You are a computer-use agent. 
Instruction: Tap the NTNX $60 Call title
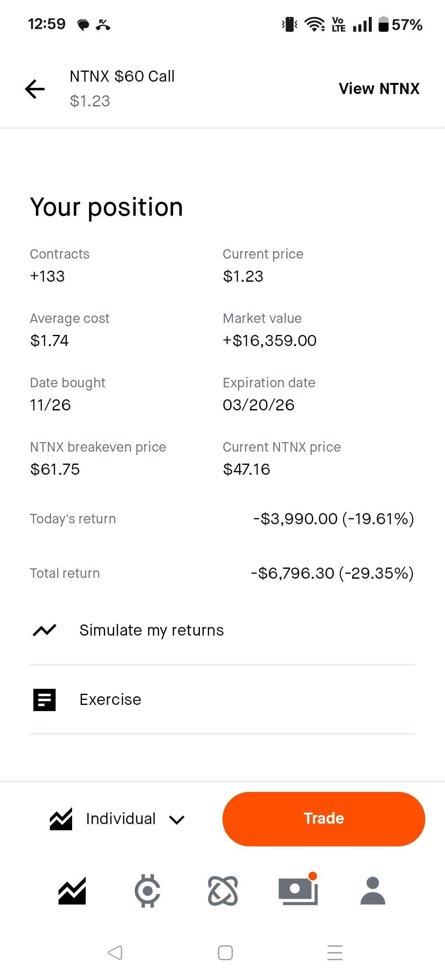(122, 76)
